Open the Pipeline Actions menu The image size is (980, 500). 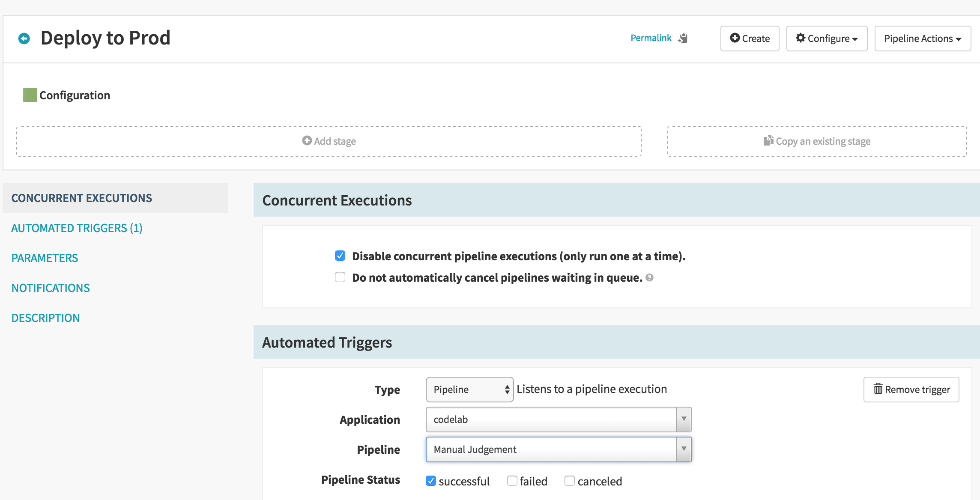pyautogui.click(x=923, y=39)
